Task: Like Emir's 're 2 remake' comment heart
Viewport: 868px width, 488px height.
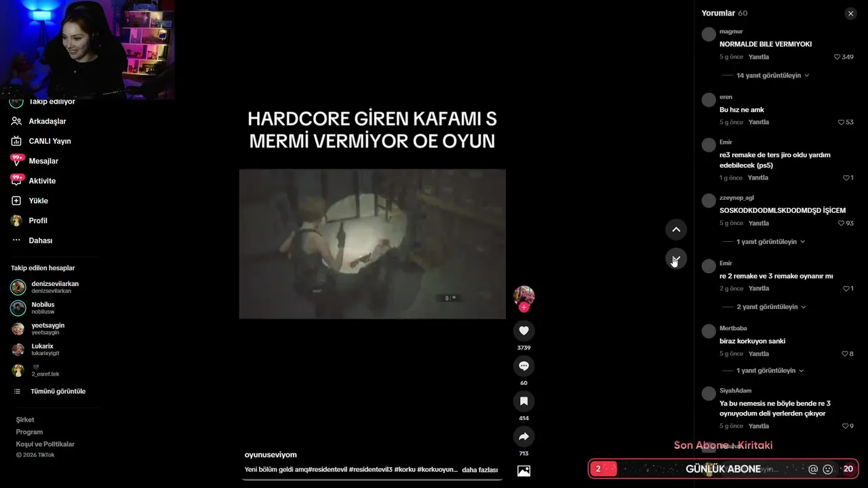Action: (x=846, y=288)
